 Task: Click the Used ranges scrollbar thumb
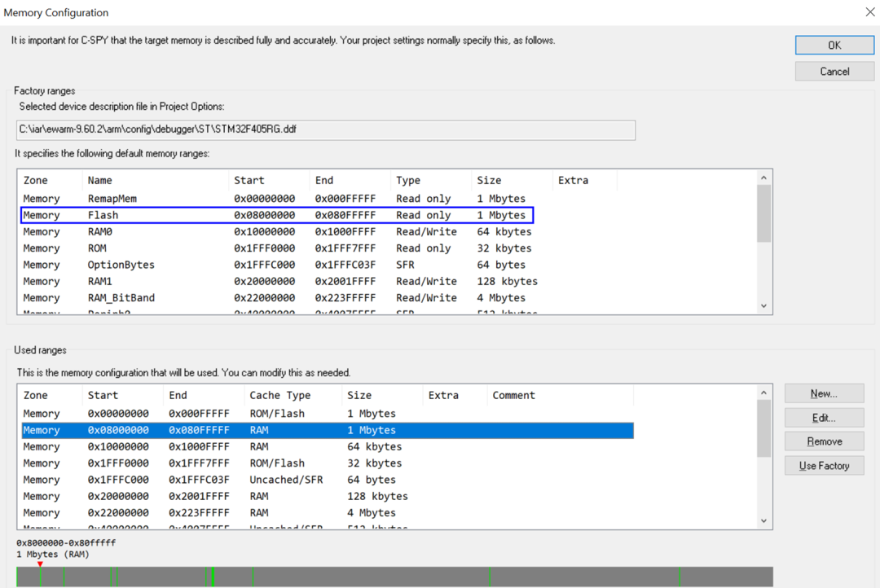coord(763,428)
